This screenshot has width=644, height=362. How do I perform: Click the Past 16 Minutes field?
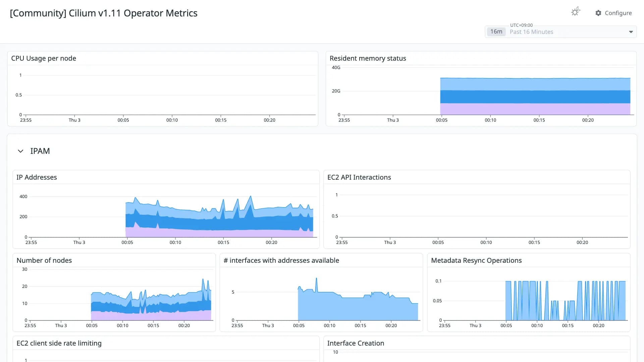(561, 32)
